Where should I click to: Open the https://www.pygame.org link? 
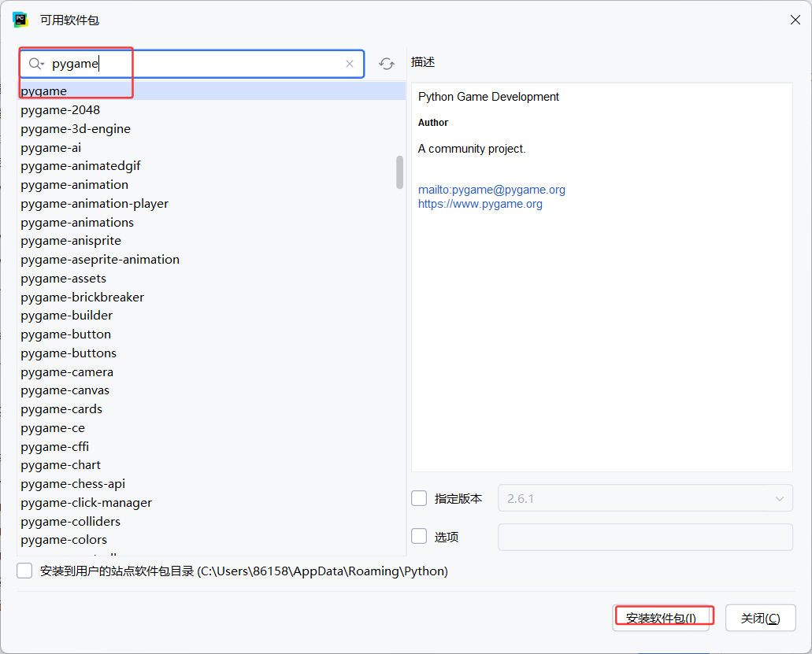(x=480, y=204)
